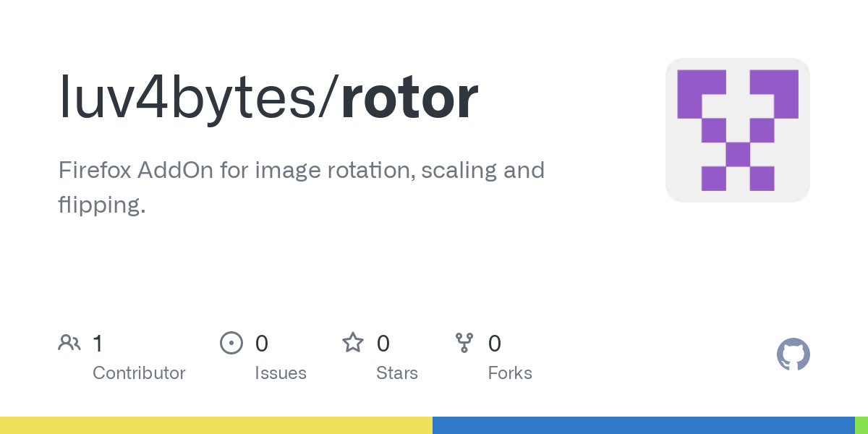Click the purple identicon avatar image
868x434 pixels.
[738, 130]
